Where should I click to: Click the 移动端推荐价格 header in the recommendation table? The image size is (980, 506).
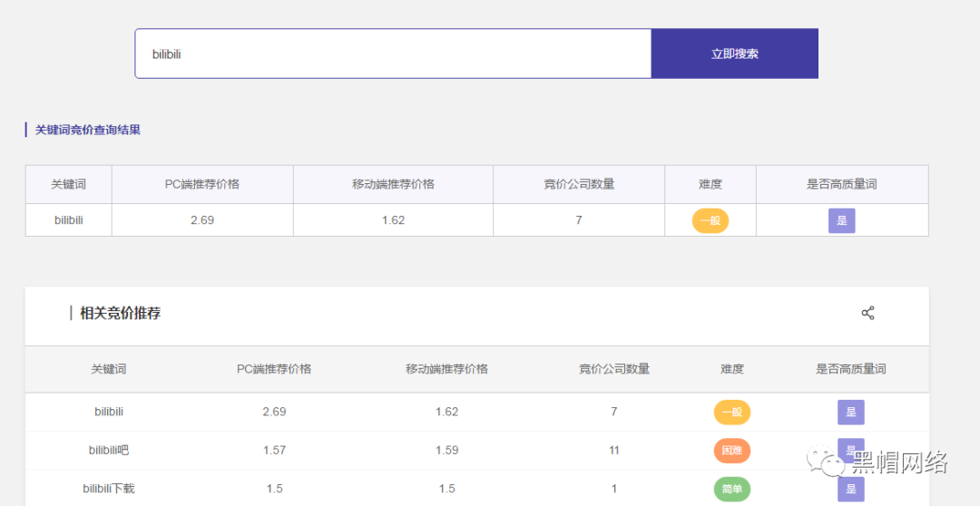[x=446, y=369]
